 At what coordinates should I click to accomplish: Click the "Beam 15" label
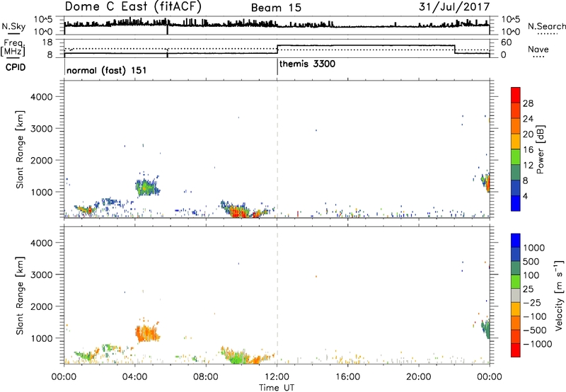276,8
